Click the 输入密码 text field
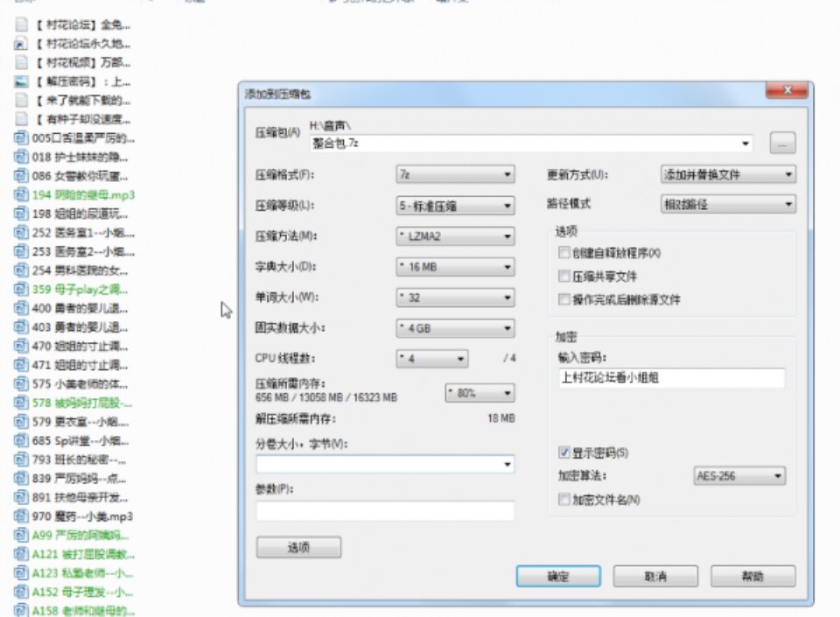The image size is (840, 617). 672,377
